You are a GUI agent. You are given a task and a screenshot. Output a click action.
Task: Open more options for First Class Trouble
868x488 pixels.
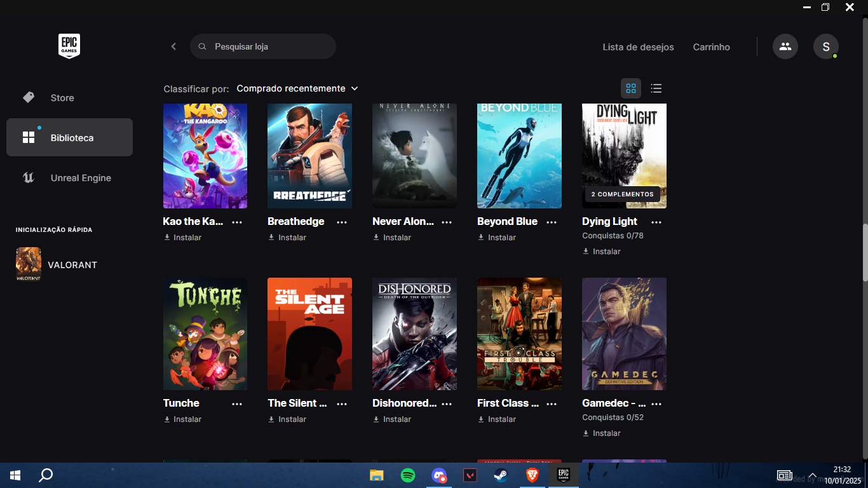552,403
